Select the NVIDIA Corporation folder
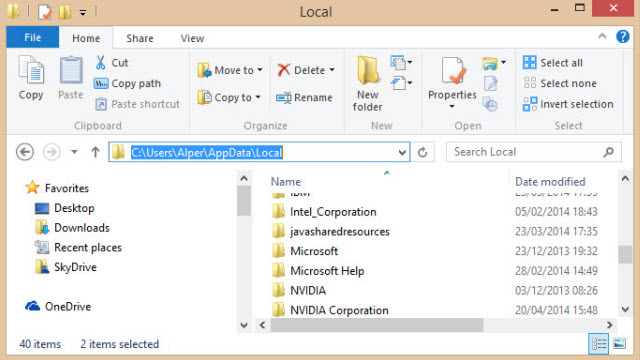Viewport: 640px width, 360px height. point(330,310)
